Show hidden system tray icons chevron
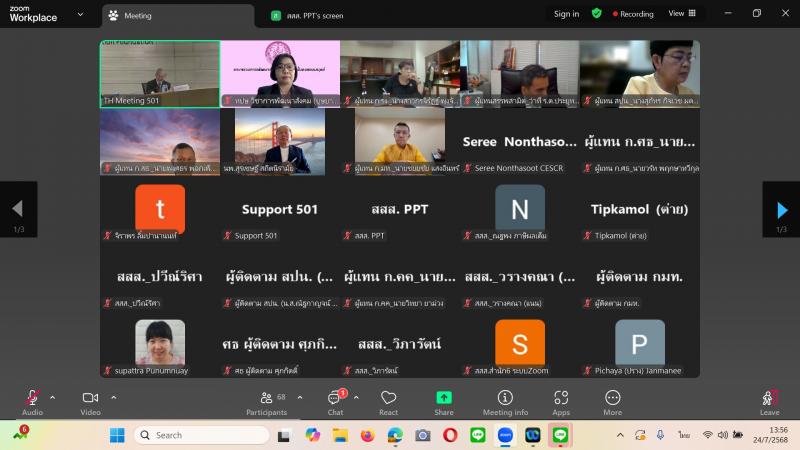800x450 pixels. [x=620, y=435]
